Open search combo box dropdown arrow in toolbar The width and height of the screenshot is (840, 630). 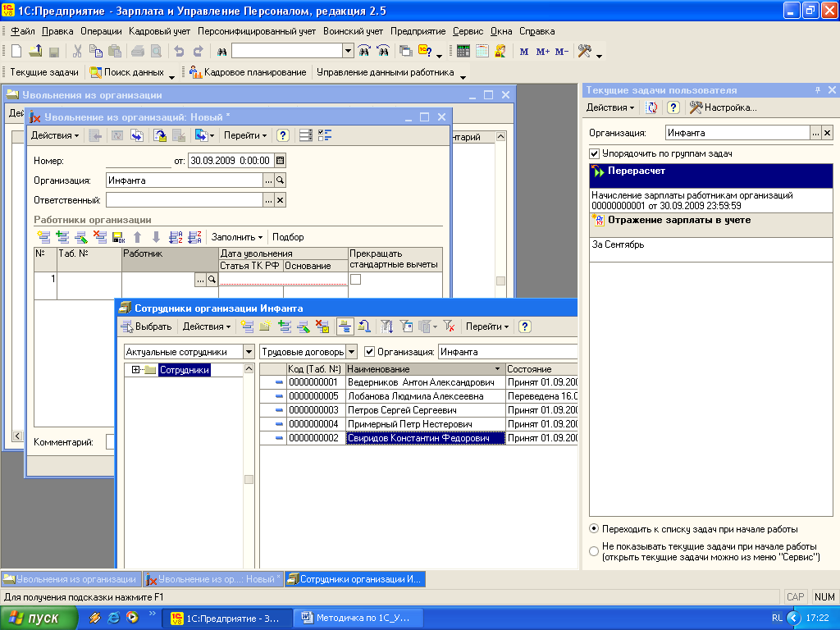(348, 51)
